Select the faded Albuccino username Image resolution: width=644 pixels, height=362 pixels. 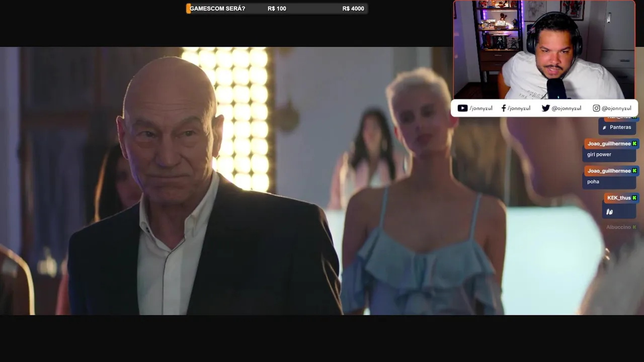(x=618, y=227)
